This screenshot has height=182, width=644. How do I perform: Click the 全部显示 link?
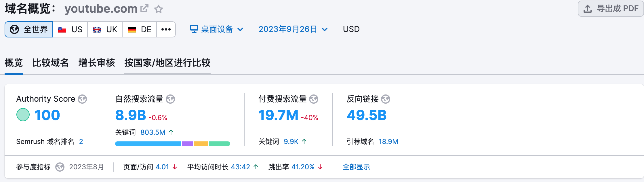coord(356,167)
